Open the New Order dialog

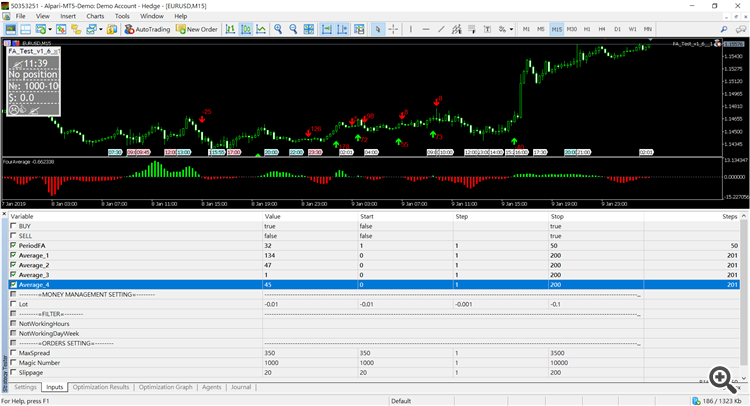196,29
